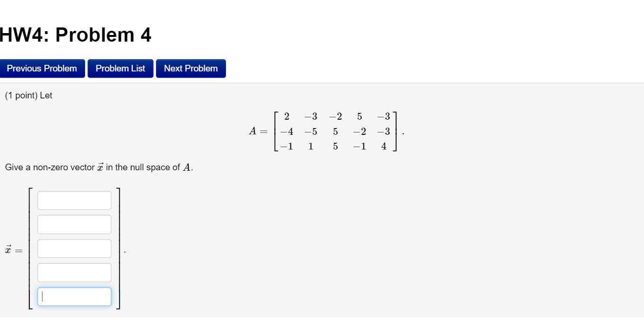Click the answer box above the focused field
The image size is (644, 324).
coord(74,272)
